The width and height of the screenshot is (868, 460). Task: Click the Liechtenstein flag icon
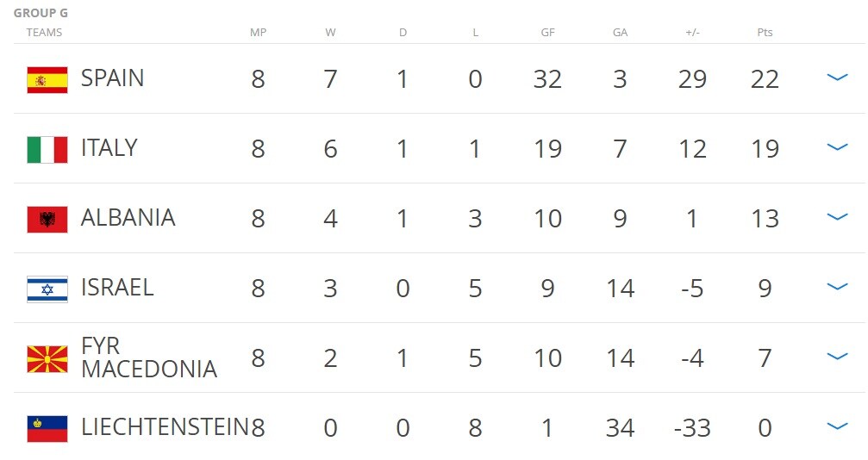(47, 428)
